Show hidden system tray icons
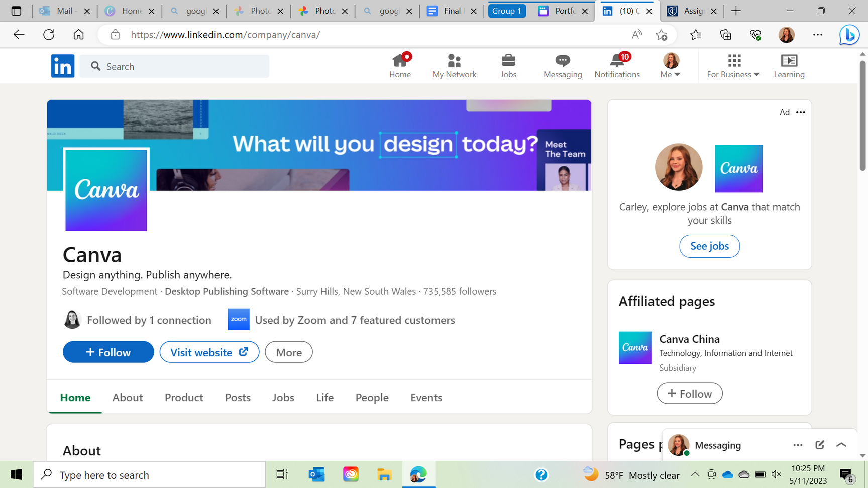This screenshot has height=488, width=868. (695, 474)
